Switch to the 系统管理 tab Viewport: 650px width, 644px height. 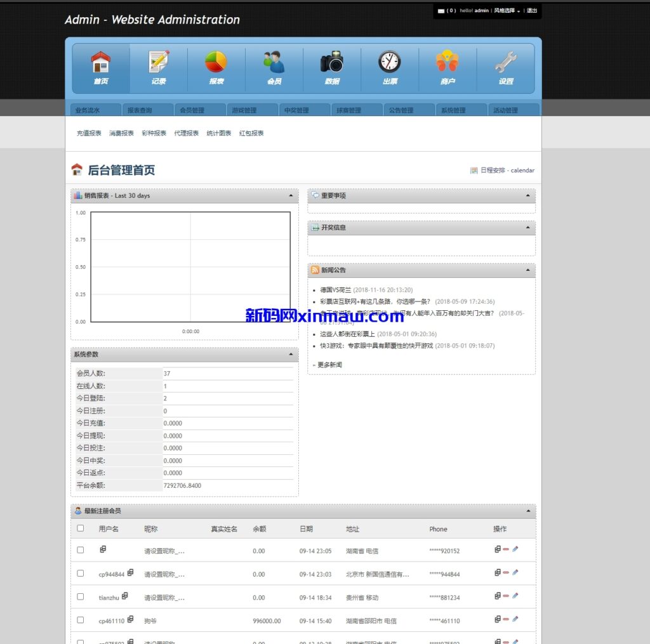click(453, 110)
